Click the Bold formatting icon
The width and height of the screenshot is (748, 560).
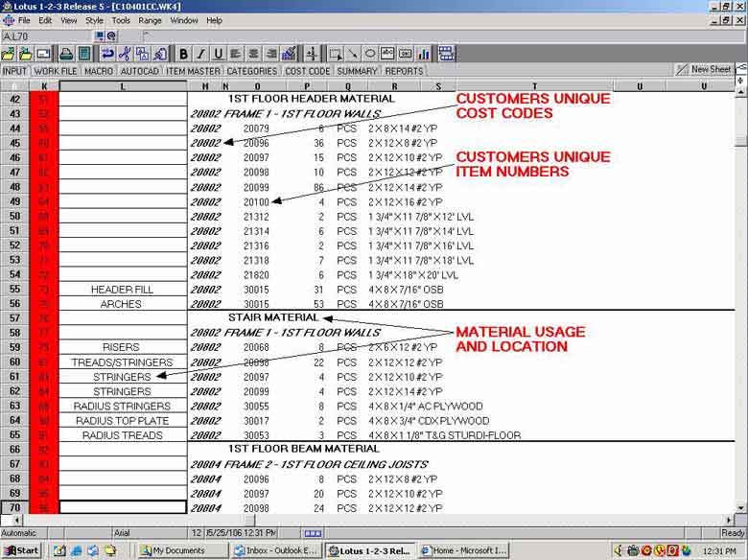pos(183,54)
